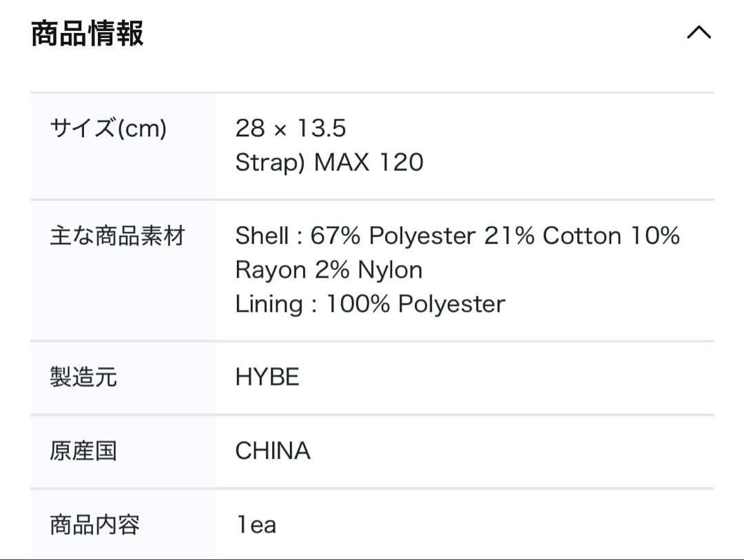Click the 商品情報 heading text
This screenshot has width=744, height=560.
tap(87, 34)
